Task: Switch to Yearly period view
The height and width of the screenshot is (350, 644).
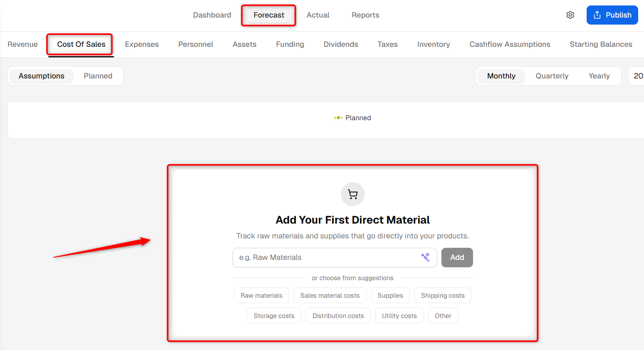Action: (599, 76)
